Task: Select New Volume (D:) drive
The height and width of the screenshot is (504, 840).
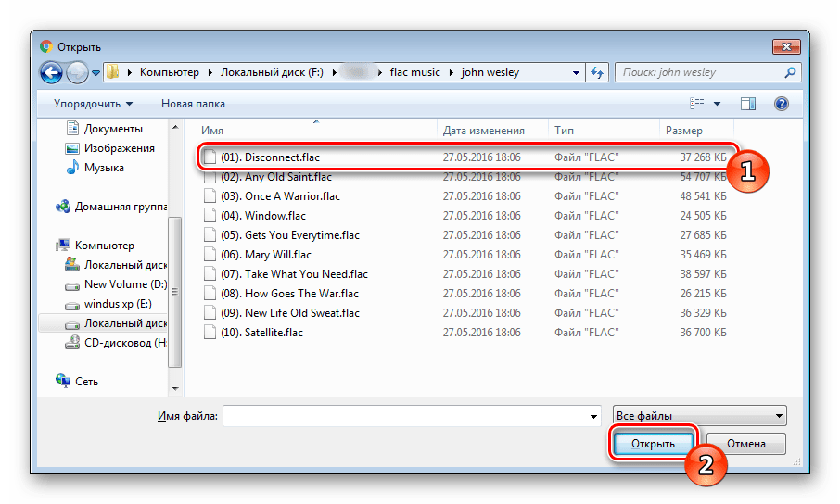Action: tap(115, 284)
